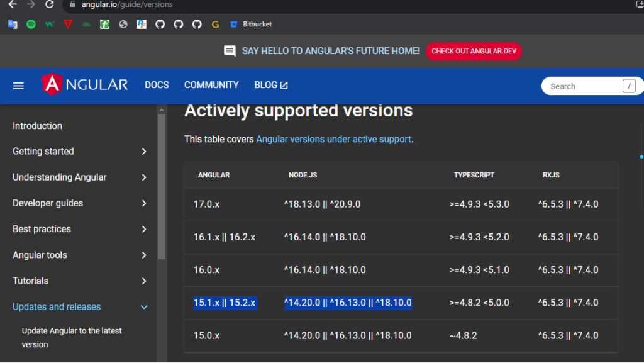The height and width of the screenshot is (363, 644).
Task: Open the green square f bookmark
Action: pyautogui.click(x=105, y=25)
